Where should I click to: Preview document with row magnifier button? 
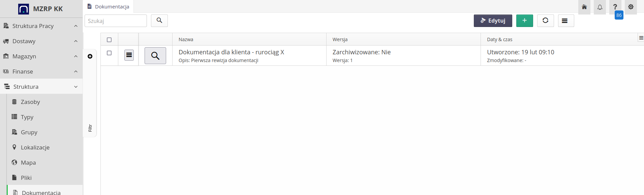(155, 56)
